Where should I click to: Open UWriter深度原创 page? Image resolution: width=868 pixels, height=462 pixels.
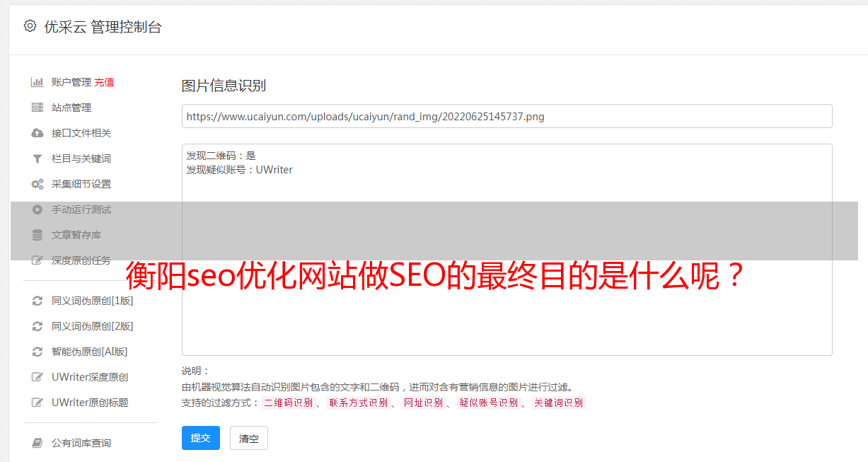[x=90, y=377]
